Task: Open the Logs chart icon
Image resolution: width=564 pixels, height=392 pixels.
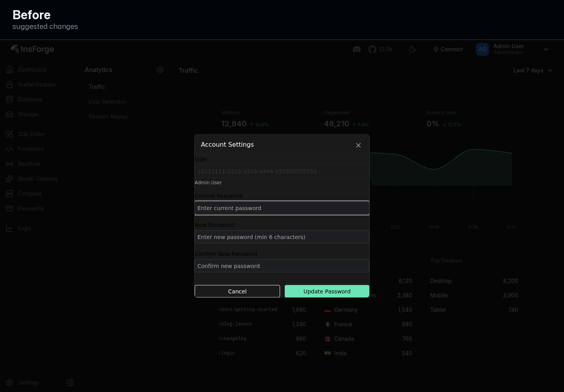Action: point(10,228)
